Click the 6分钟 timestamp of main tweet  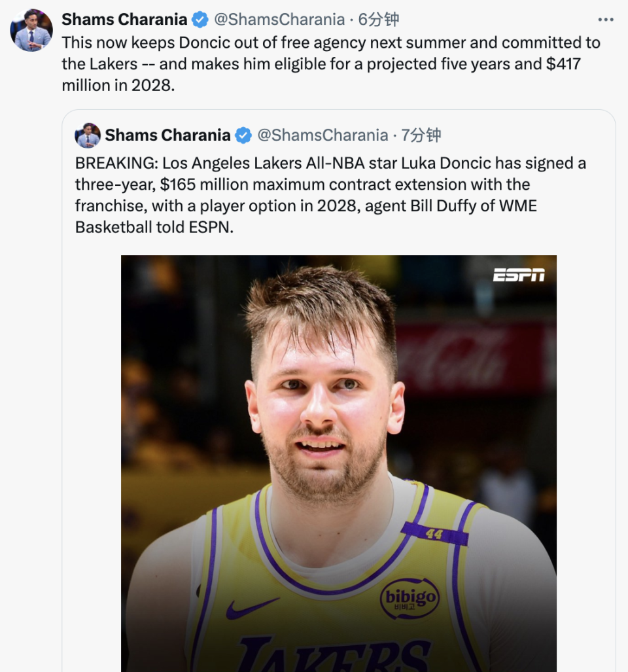pos(378,19)
